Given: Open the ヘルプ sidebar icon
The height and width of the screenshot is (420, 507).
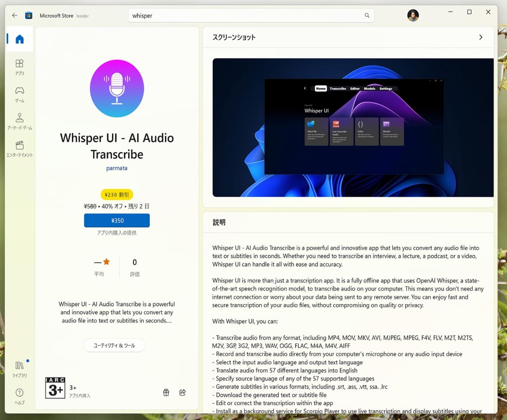Looking at the screenshot, I should click(19, 397).
